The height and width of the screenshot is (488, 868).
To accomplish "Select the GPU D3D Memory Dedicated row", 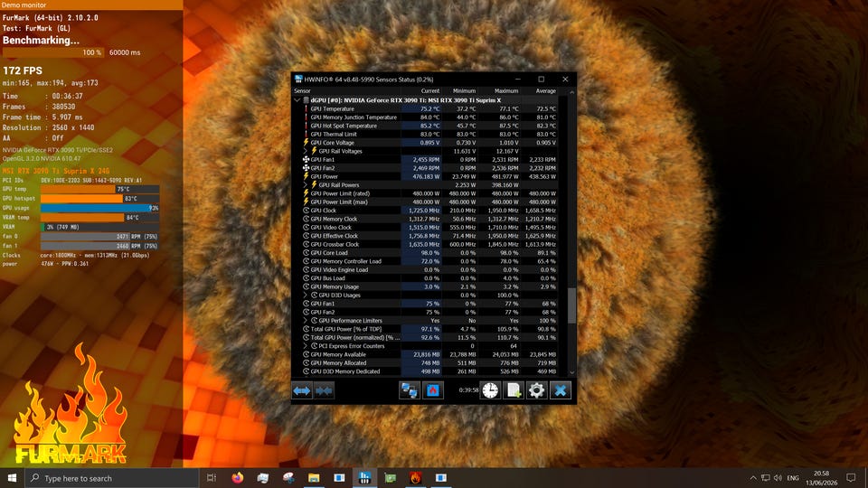I will (x=429, y=371).
